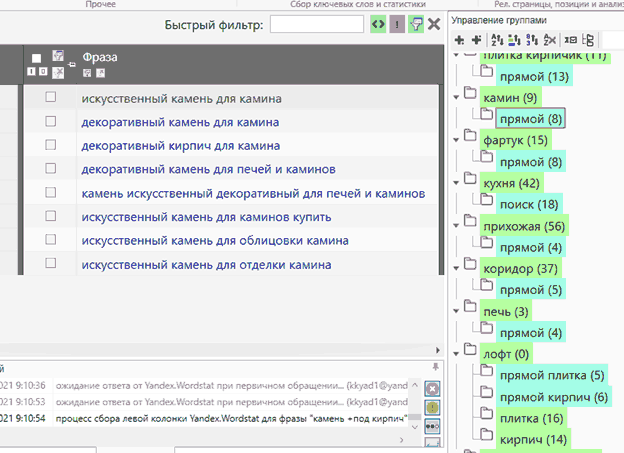
Task: Open the 'искусственный камень для каминов купить' phrase
Action: [x=206, y=217]
